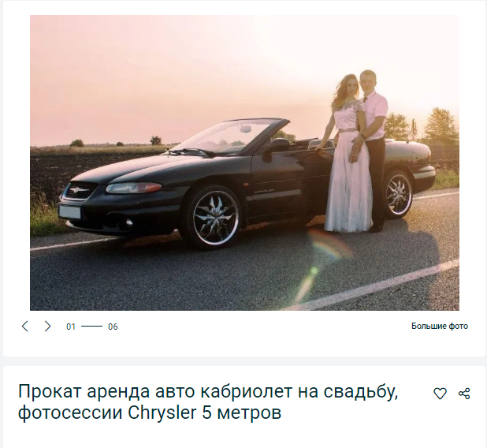Image resolution: width=487 pixels, height=448 pixels.
Task: Advance to the next photo with the right arrow
Action: pos(47,326)
